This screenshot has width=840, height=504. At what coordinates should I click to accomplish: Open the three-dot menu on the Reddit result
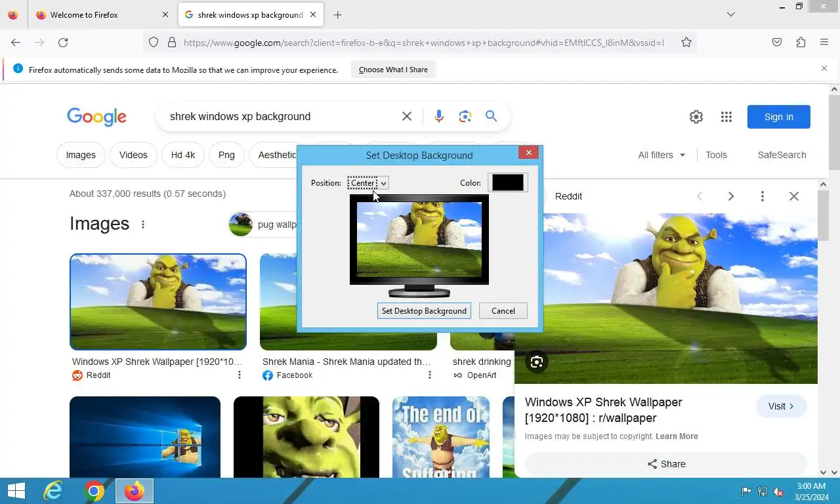point(239,375)
